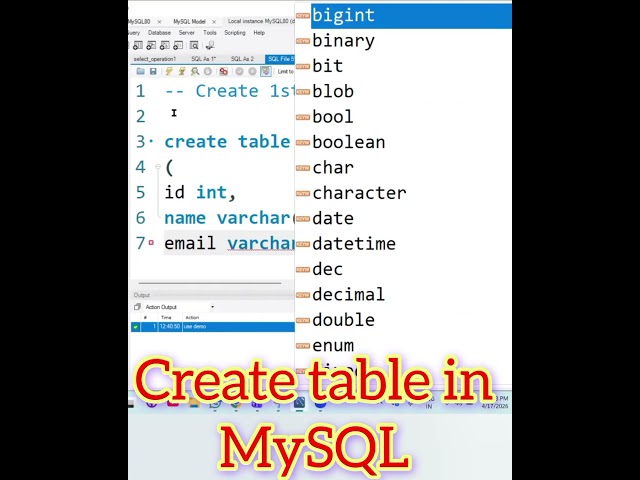This screenshot has height=480, width=640.
Task: Click the Time column header in output
Action: [x=166, y=318]
